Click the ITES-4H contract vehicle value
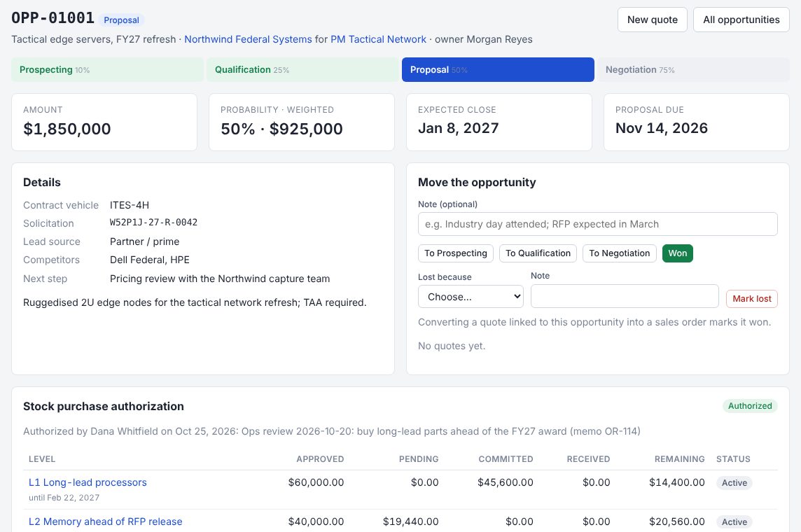The height and width of the screenshot is (532, 801). [130, 205]
